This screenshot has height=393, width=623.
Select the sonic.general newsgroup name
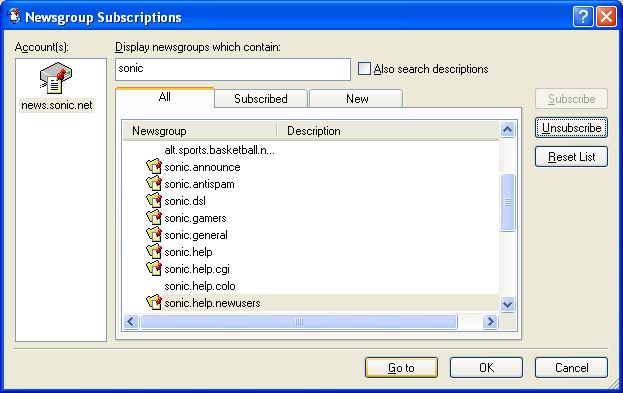tap(196, 235)
